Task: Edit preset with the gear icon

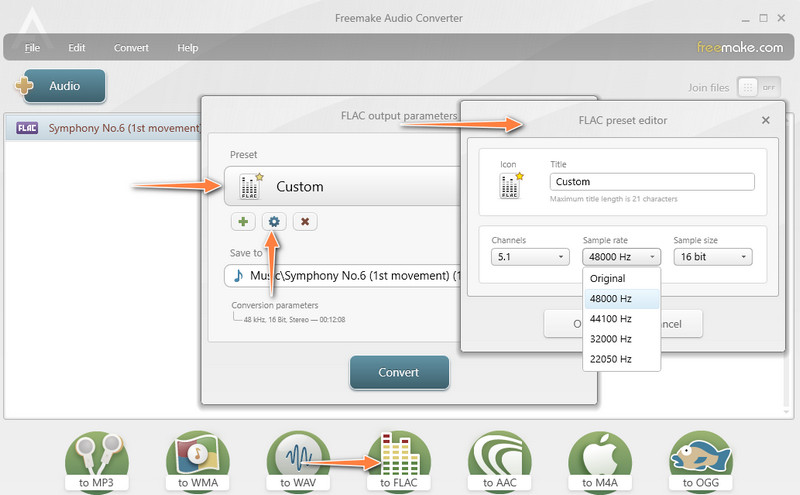Action: pyautogui.click(x=274, y=221)
